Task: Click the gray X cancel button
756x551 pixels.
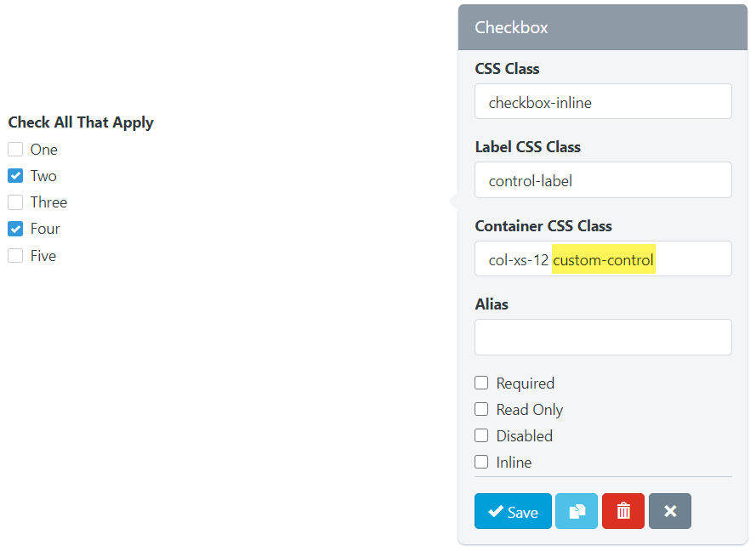Action: point(670,511)
